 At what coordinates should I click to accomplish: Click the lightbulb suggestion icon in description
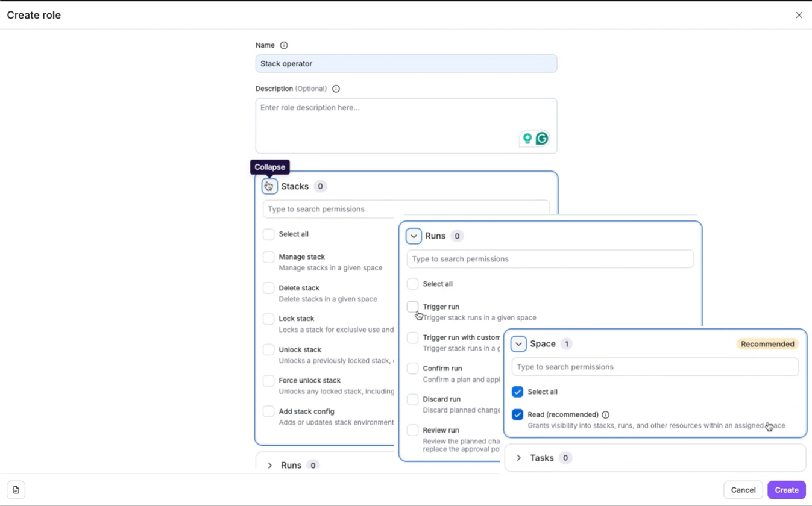pos(527,139)
